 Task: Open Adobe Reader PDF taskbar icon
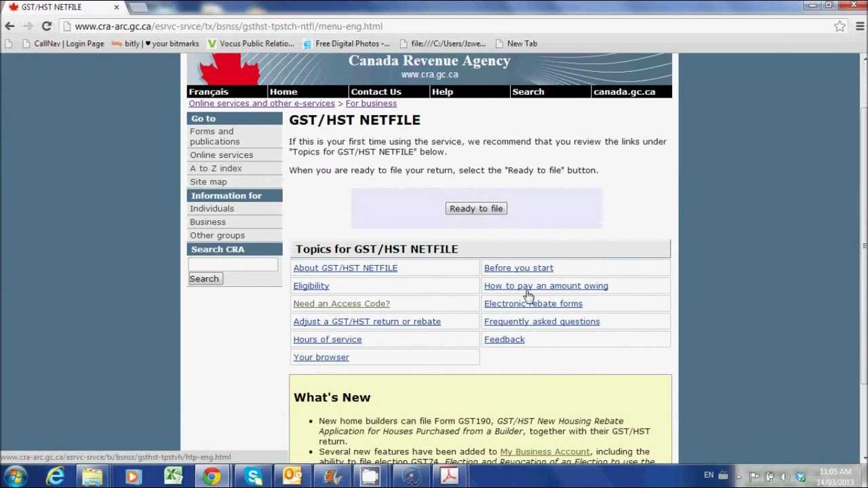point(449,476)
